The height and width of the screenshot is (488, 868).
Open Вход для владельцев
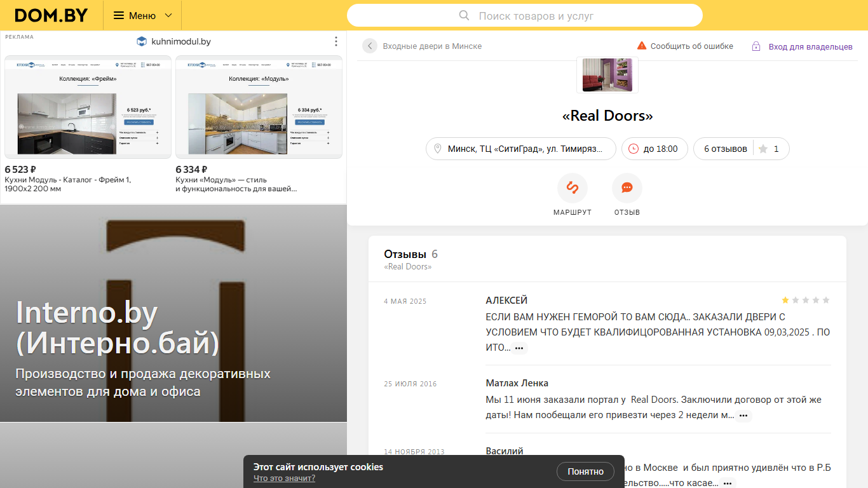pyautogui.click(x=811, y=46)
